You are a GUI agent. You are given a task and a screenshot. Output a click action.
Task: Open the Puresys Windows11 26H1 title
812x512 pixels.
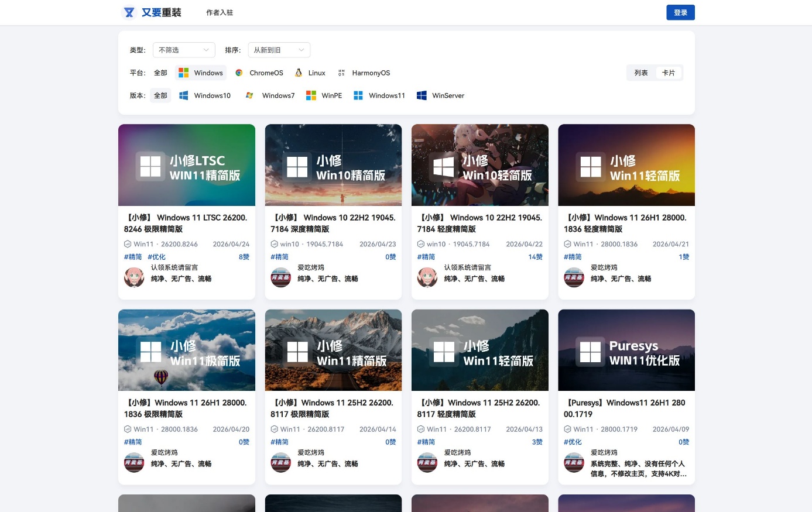pos(625,408)
